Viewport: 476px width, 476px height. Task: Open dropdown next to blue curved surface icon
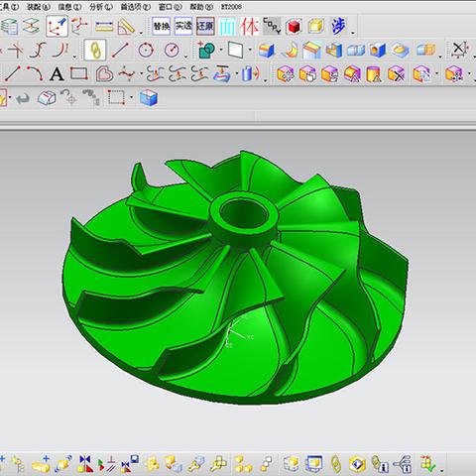[x=237, y=73]
